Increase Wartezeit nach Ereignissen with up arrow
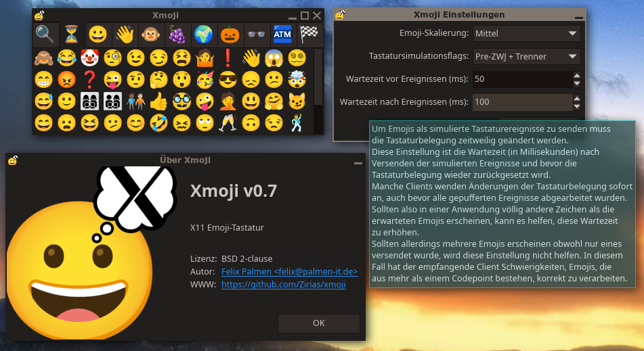Image resolution: width=644 pixels, height=351 pixels. point(577,99)
